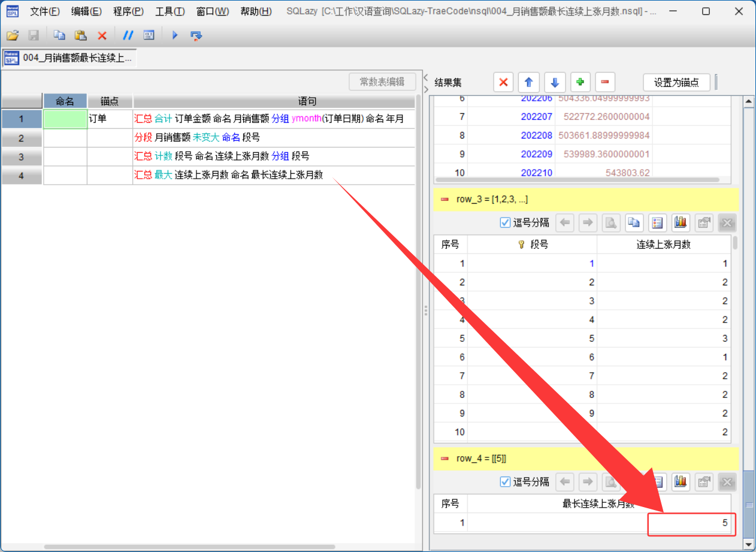Click the copy icon in main toolbar
Viewport: 756px width, 552px height.
tap(59, 35)
